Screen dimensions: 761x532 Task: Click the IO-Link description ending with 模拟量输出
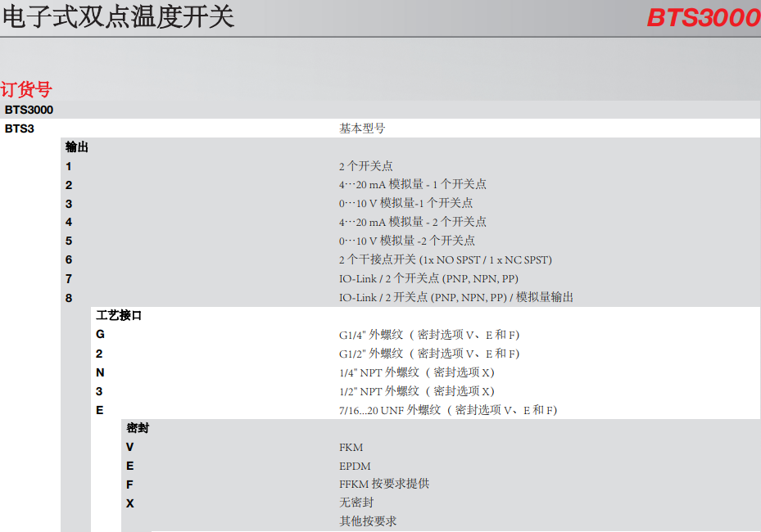456,297
